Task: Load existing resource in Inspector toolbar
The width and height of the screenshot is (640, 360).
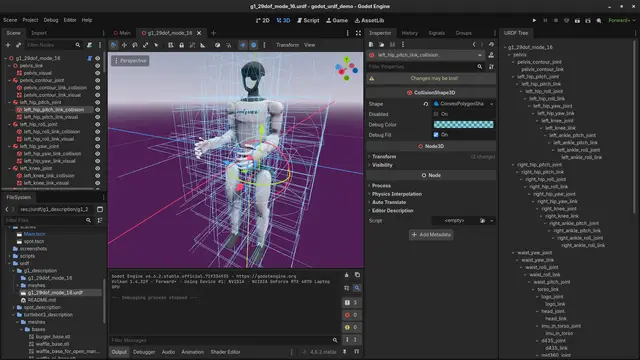Action: click(x=382, y=44)
